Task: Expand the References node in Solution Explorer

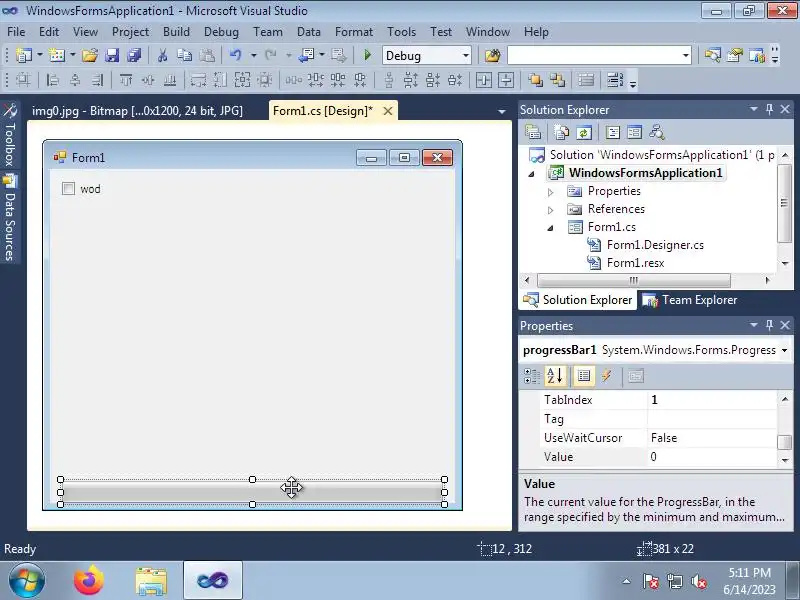Action: pos(550,210)
